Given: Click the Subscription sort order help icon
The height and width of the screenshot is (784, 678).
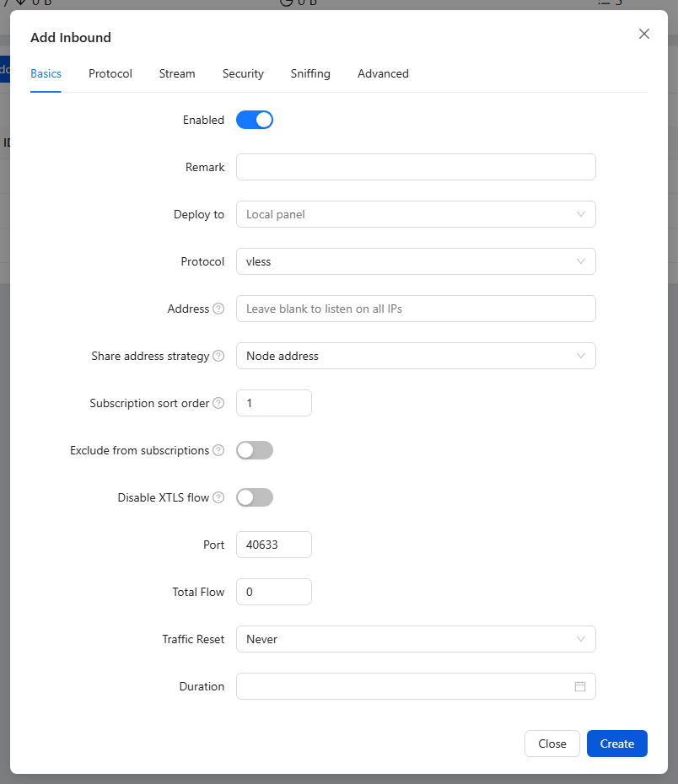Looking at the screenshot, I should pos(218,403).
